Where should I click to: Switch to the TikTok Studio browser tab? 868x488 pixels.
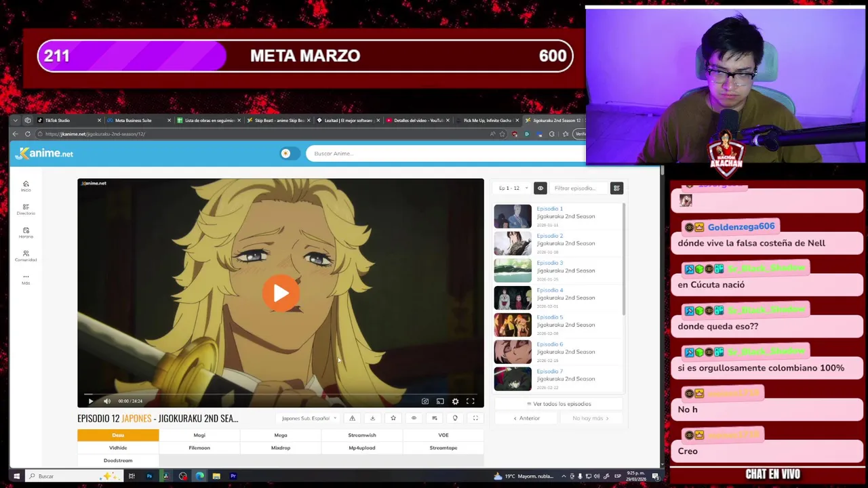point(68,120)
